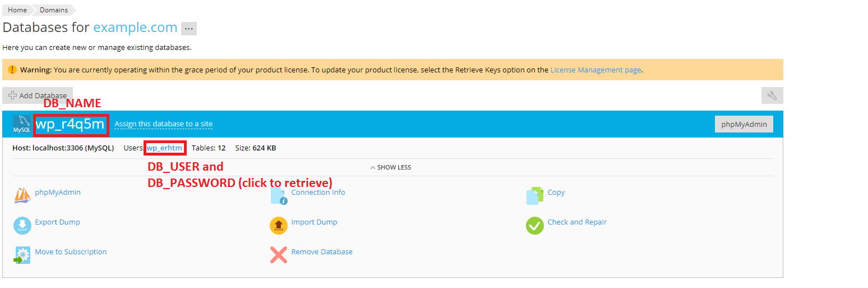This screenshot has width=868, height=288.
Task: Click the Copy database icon
Action: click(535, 195)
